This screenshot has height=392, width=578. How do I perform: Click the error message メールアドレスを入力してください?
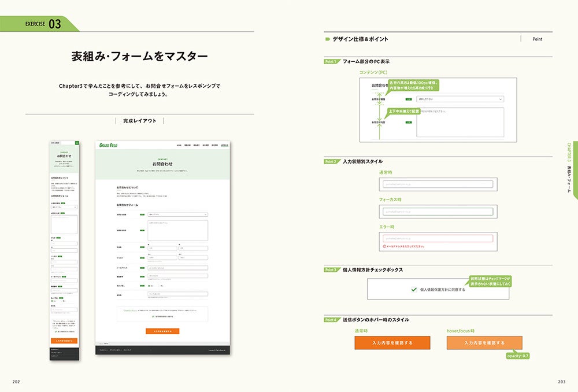coord(406,246)
